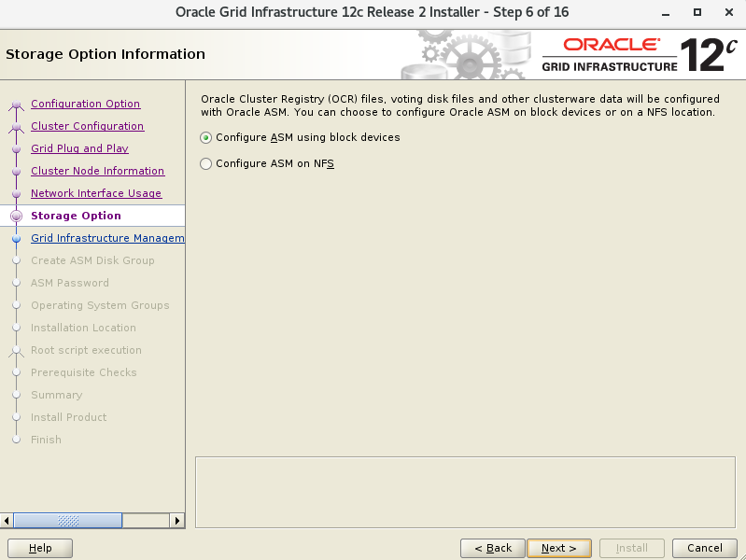Click the sidebar scroll right arrow

178,520
